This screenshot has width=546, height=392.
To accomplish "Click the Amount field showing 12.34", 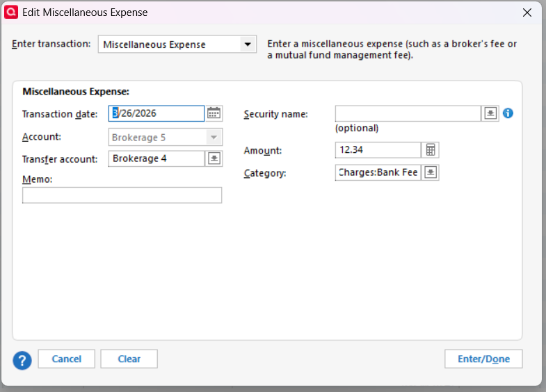I will pos(378,150).
